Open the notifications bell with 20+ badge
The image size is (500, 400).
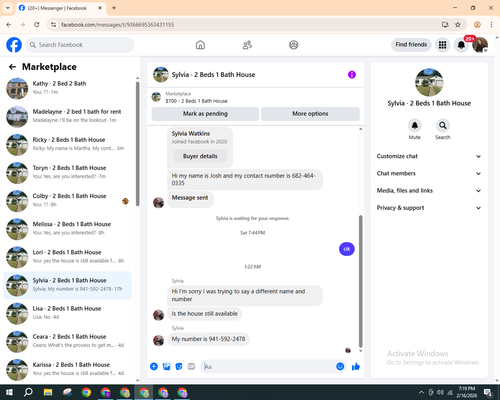[461, 45]
